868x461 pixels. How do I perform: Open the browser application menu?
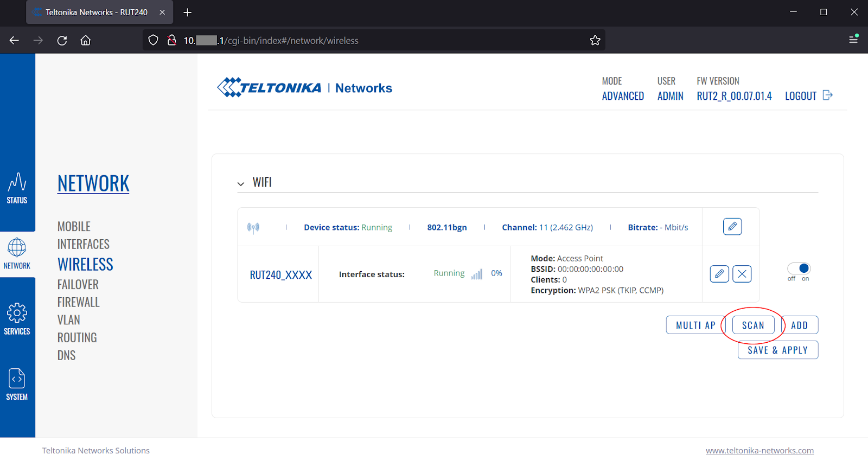853,40
